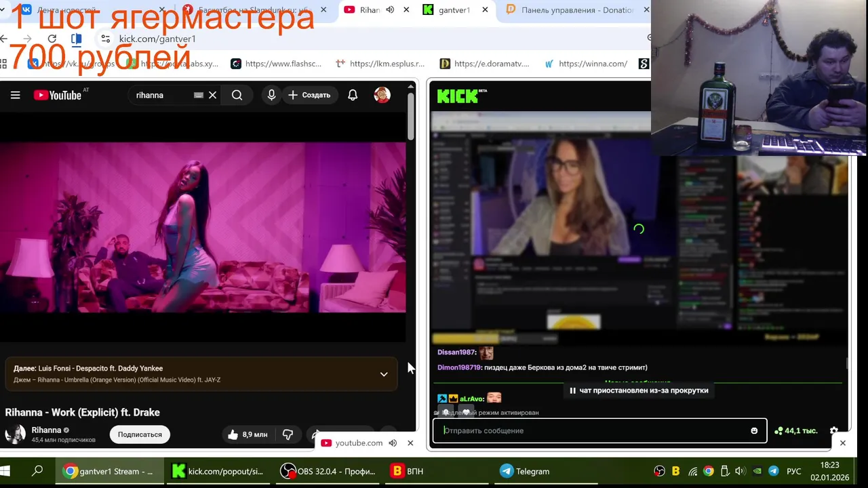Open YouTube notifications bell
This screenshot has height=488, width=868.
point(353,96)
